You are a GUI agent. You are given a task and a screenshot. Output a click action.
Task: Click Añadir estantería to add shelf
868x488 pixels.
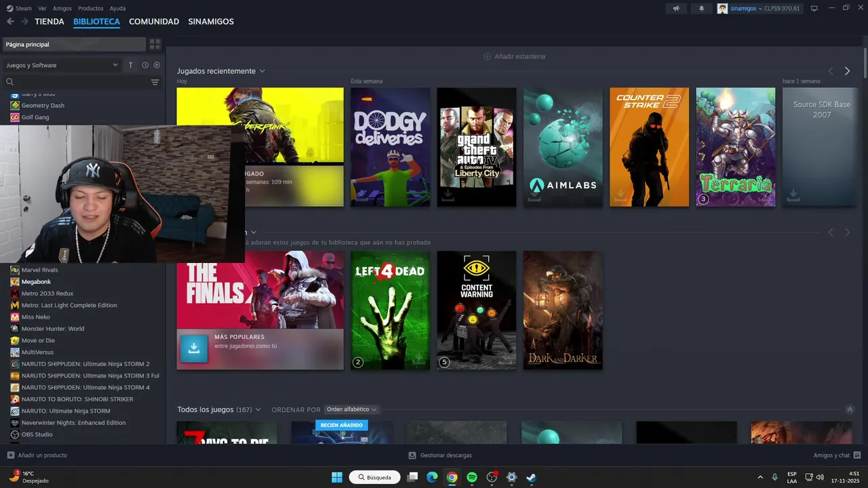coord(514,56)
